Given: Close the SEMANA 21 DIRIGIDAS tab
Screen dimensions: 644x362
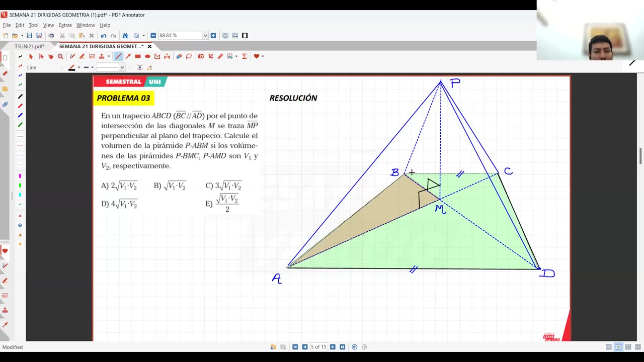Looking at the screenshot, I should pos(149,46).
